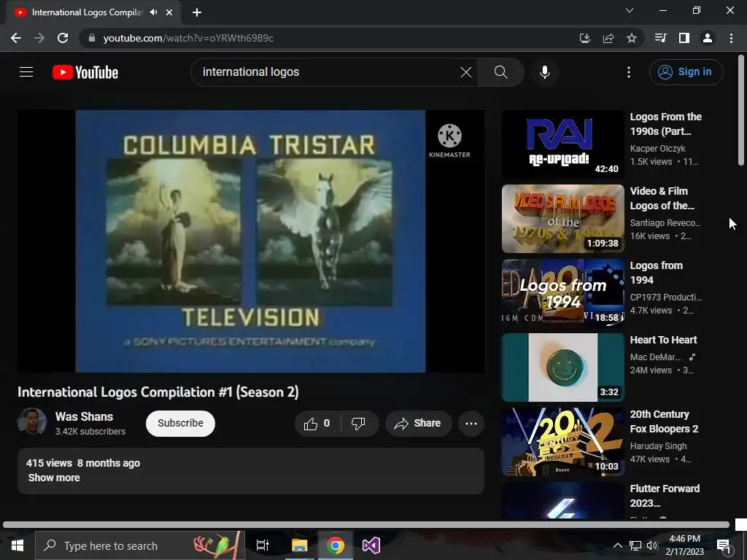Click the youtube.com address bar URL
The height and width of the screenshot is (560, 747).
coord(188,38)
